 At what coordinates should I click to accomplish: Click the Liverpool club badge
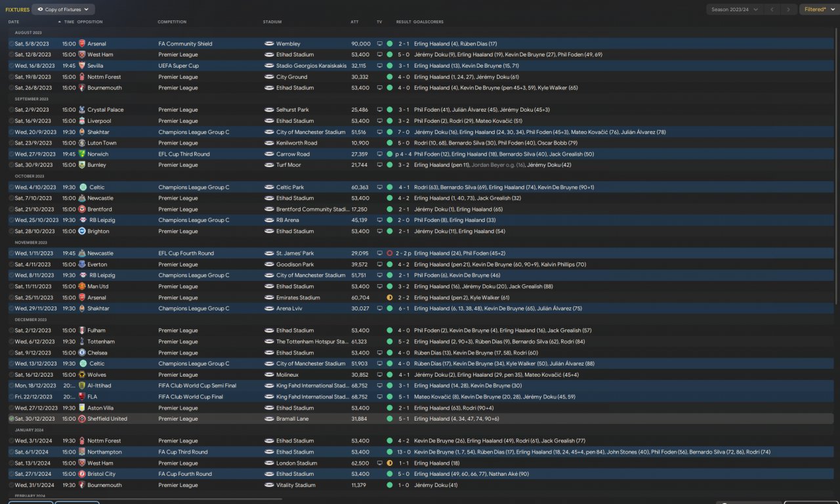(82, 121)
